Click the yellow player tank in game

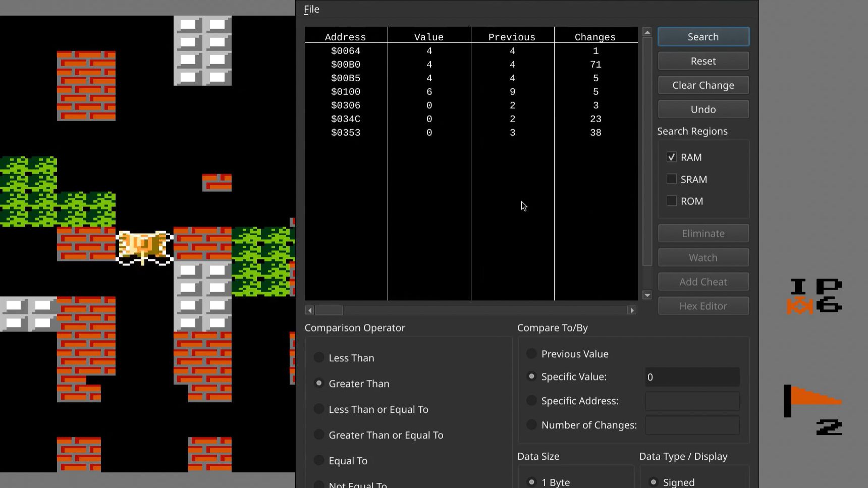(x=144, y=248)
